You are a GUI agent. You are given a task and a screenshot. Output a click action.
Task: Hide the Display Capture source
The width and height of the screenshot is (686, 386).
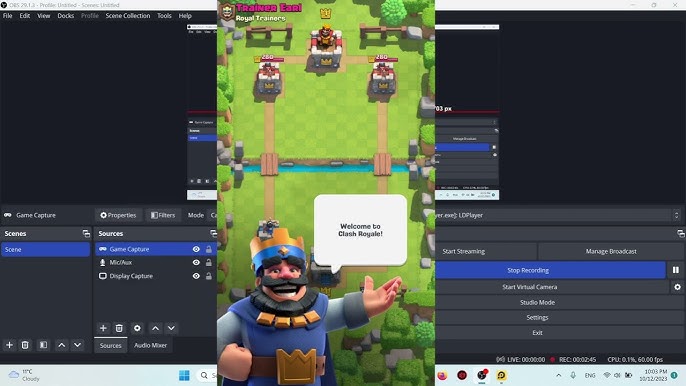[x=196, y=276]
